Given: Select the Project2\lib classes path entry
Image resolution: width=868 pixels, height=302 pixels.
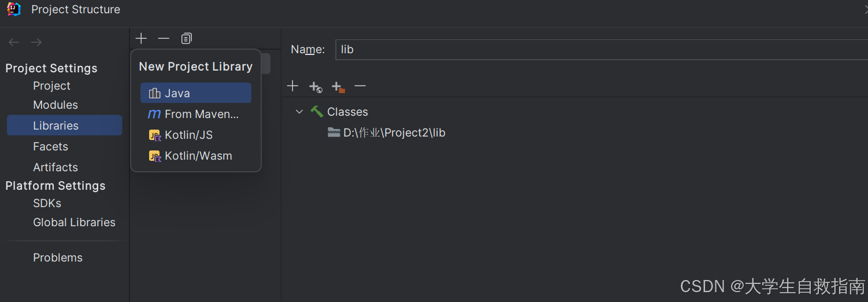Looking at the screenshot, I should click(x=394, y=132).
